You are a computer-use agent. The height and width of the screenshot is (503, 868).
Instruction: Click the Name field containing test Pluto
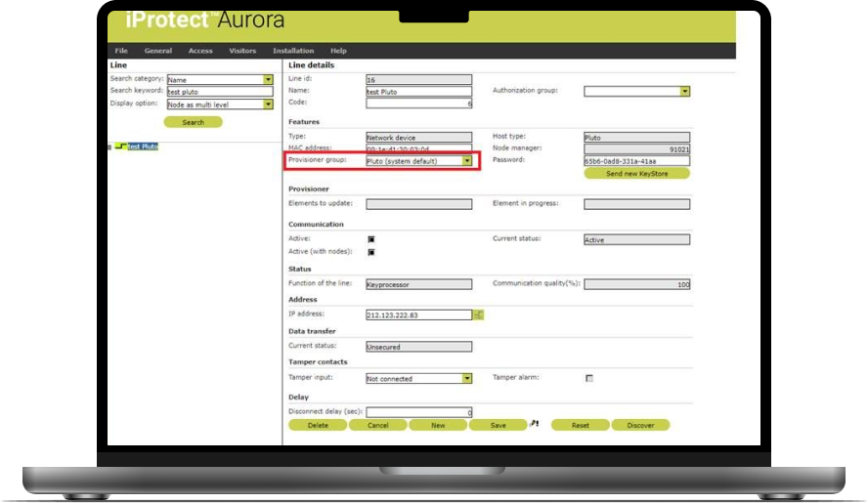point(419,92)
